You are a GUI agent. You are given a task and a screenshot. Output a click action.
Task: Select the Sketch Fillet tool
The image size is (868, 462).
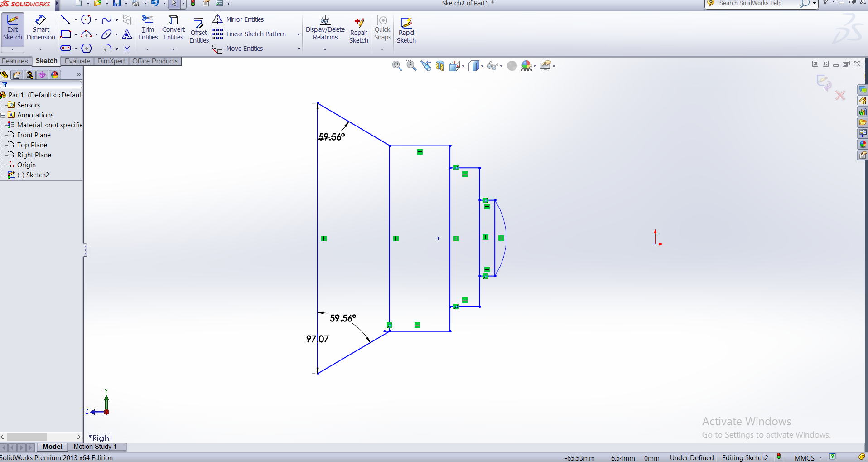click(107, 49)
